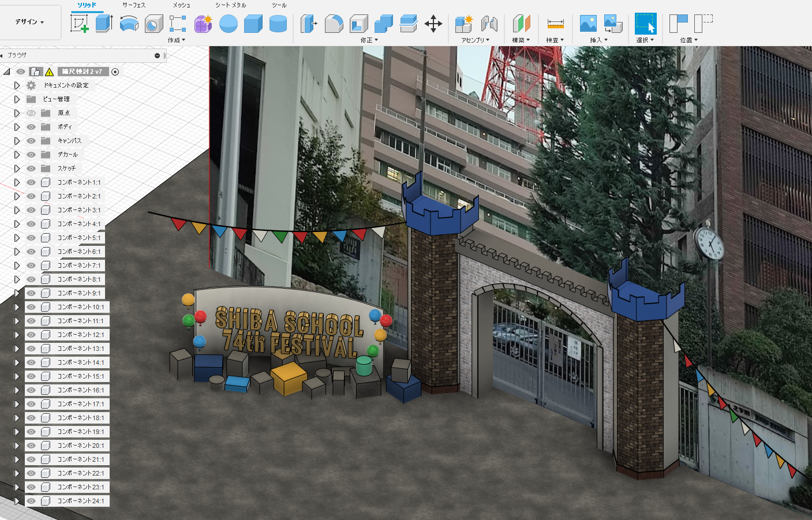Image resolution: width=812 pixels, height=520 pixels.
Task: Open the デザイン workspace dropdown
Action: [29, 22]
